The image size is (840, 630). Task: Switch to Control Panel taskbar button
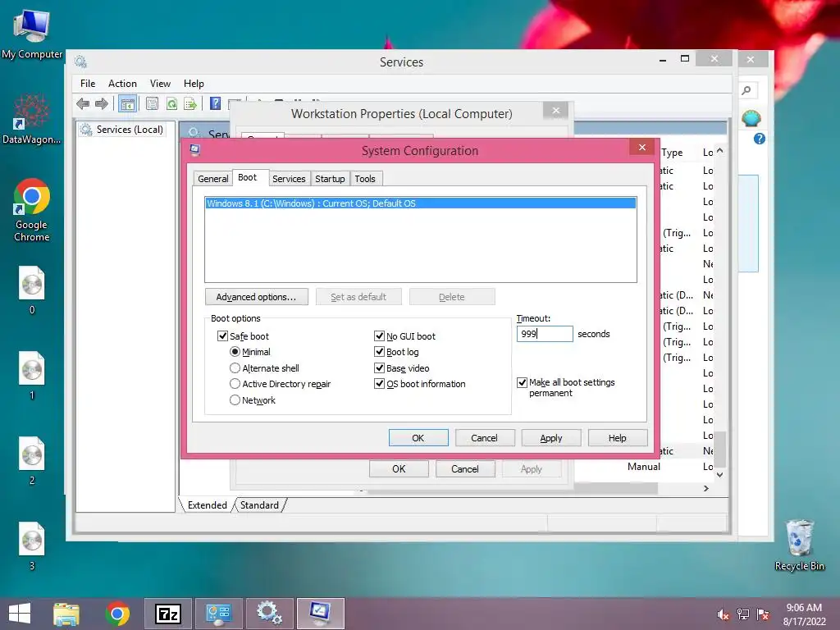[x=218, y=614]
